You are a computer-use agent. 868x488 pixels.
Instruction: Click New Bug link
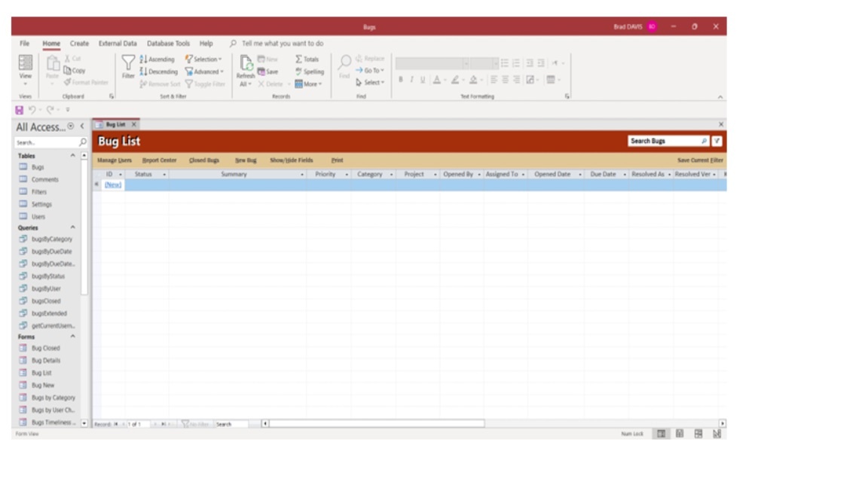[246, 160]
